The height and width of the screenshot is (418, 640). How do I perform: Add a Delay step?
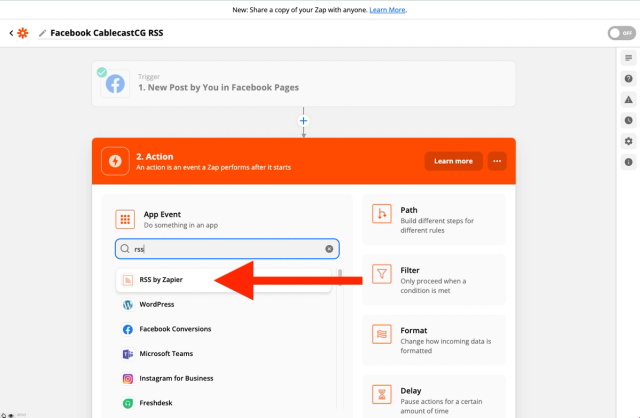[434, 398]
